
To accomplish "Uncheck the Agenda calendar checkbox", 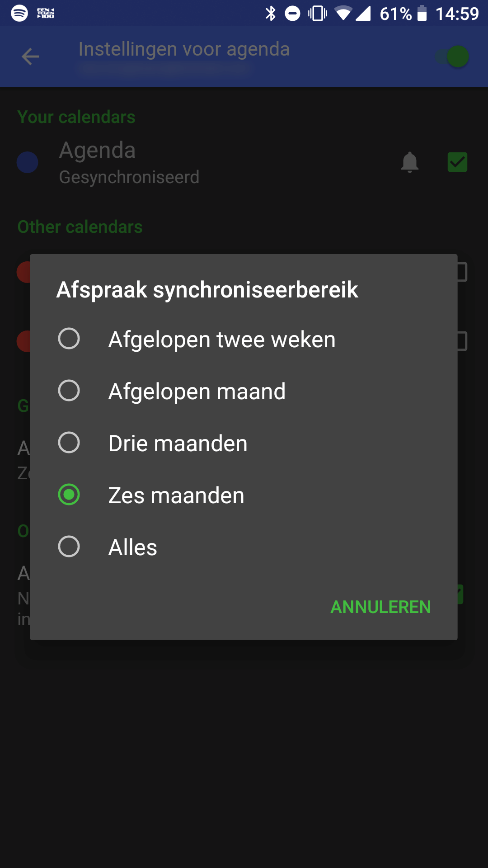I will click(457, 162).
